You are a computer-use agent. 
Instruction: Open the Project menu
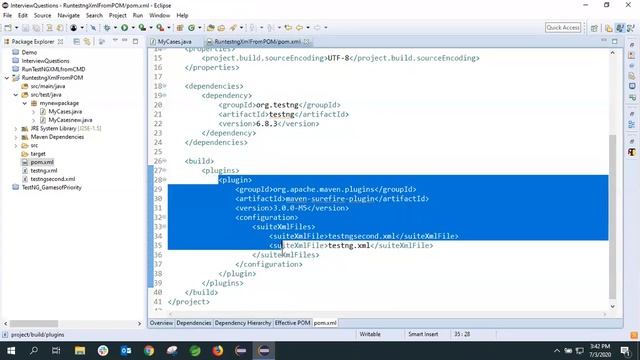(118, 16)
